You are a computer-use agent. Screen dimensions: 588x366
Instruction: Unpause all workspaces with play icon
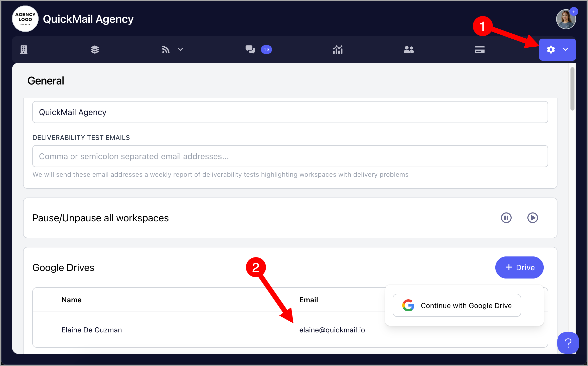pos(533,218)
